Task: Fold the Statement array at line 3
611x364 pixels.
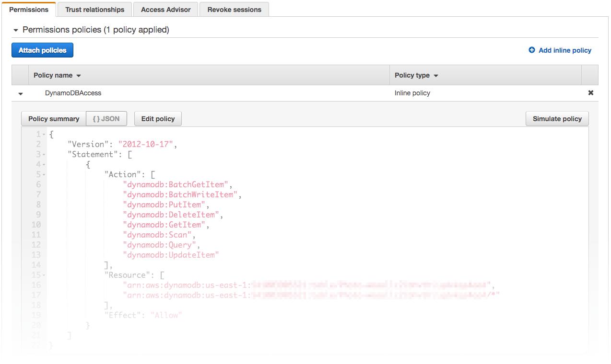Action: 44,155
